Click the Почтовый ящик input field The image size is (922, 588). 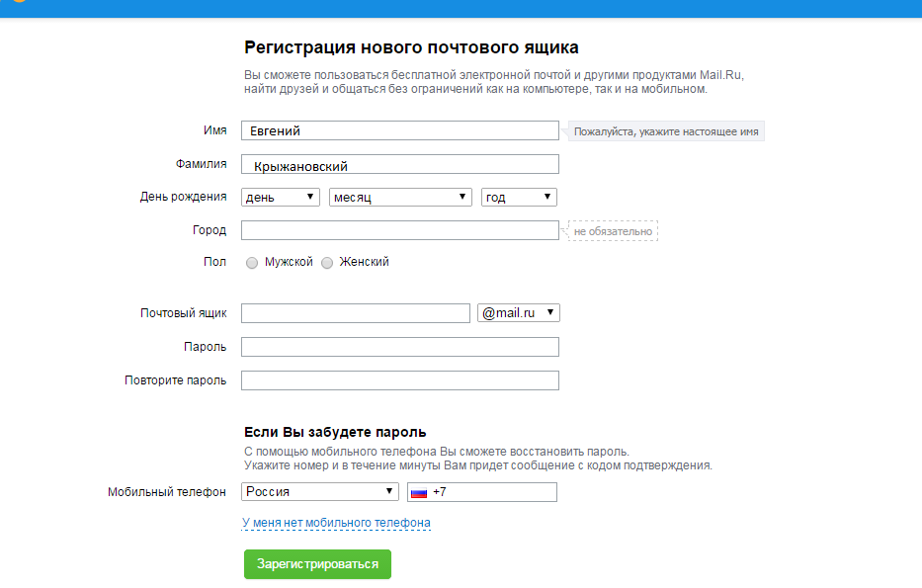356,313
